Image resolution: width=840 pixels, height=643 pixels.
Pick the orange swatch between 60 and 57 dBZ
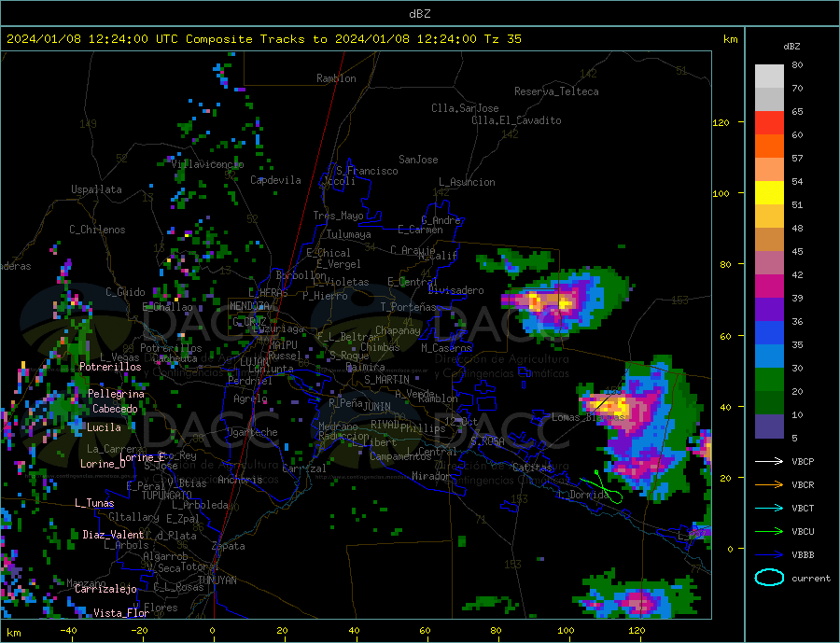click(x=769, y=147)
